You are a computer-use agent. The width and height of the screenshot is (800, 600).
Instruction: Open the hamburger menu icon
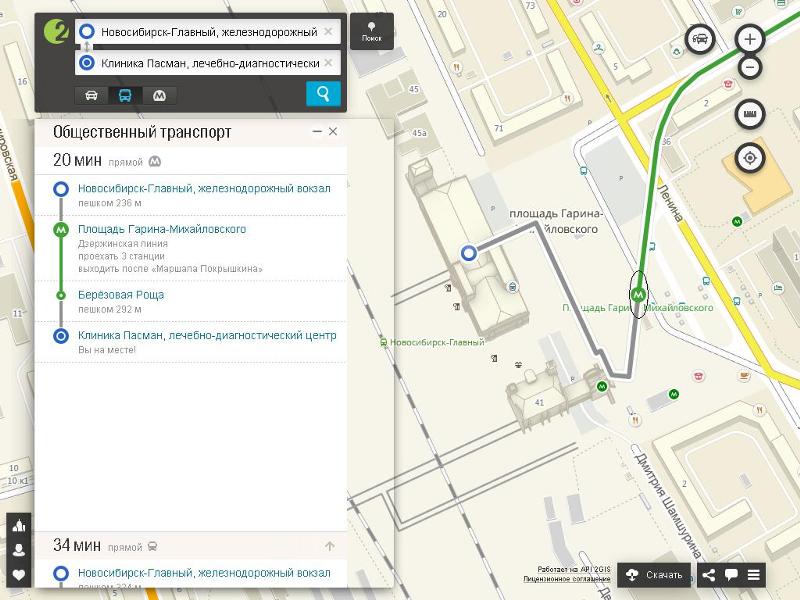(754, 575)
